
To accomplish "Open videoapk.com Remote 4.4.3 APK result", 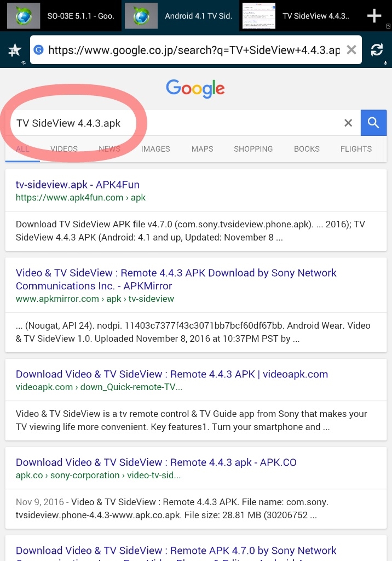I will coord(172,374).
